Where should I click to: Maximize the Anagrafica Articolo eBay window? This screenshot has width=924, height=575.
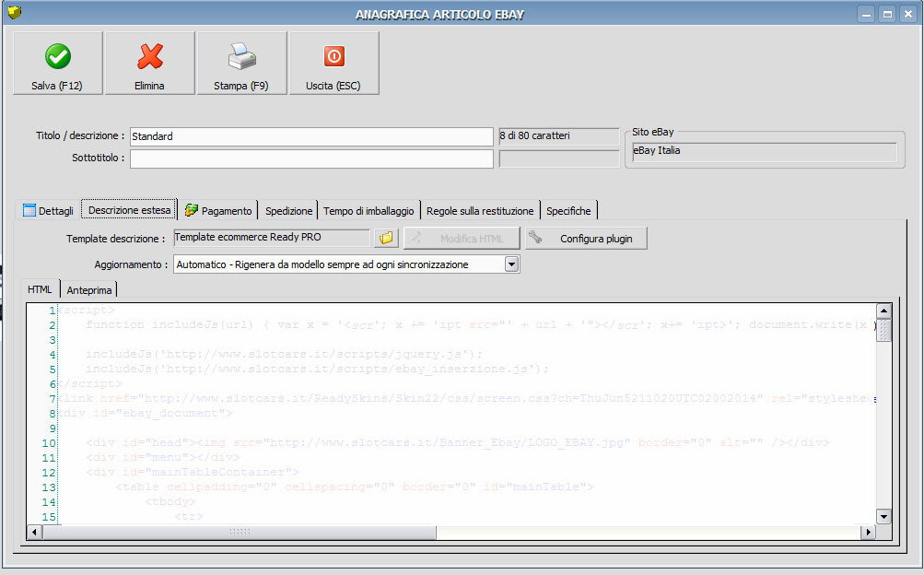click(x=887, y=14)
